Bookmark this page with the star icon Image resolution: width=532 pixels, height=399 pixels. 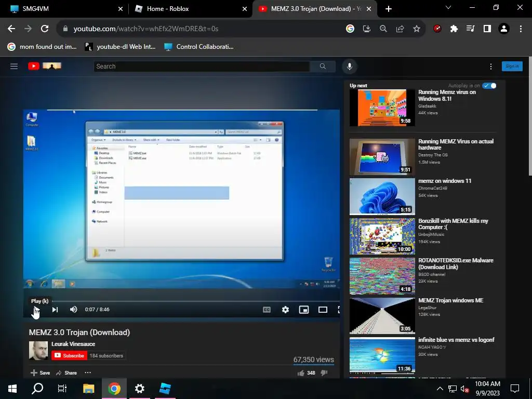(x=417, y=29)
